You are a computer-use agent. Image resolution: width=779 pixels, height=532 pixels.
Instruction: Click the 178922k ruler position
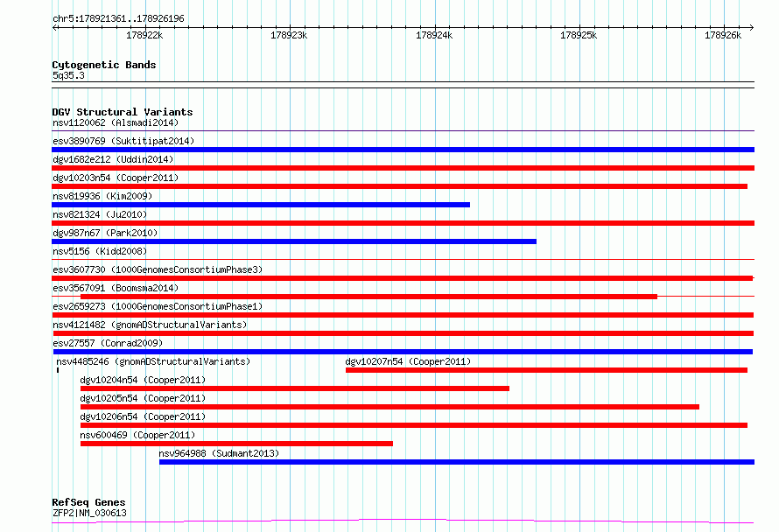tap(144, 35)
